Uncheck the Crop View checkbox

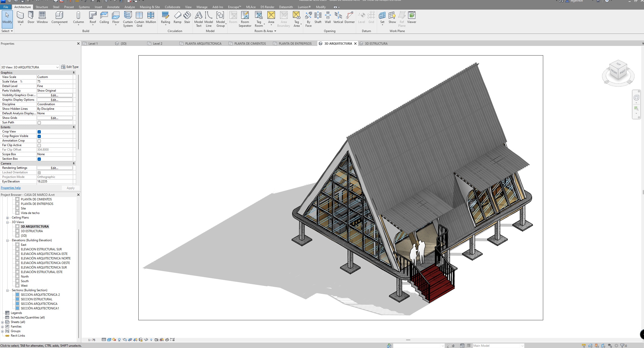(39, 132)
